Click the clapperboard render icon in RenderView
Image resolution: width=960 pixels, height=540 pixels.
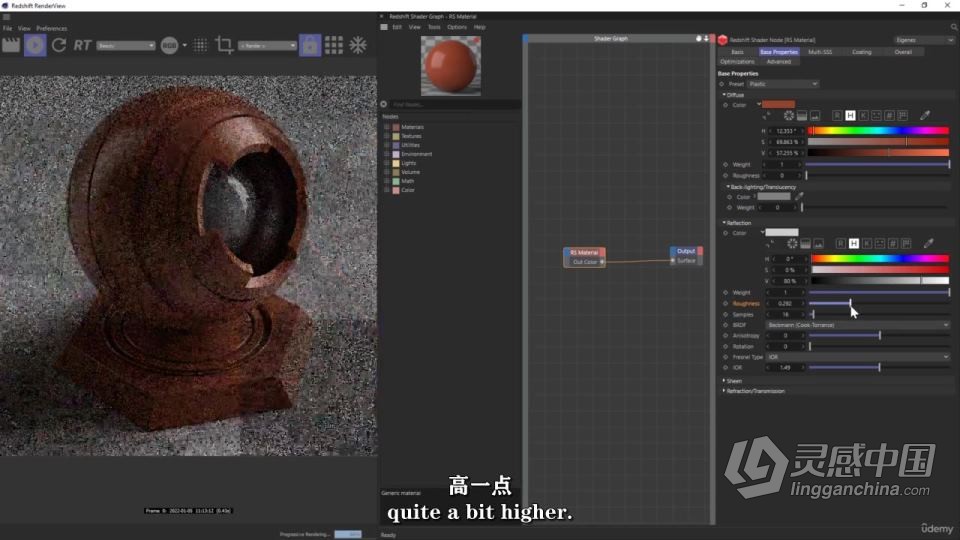point(11,45)
